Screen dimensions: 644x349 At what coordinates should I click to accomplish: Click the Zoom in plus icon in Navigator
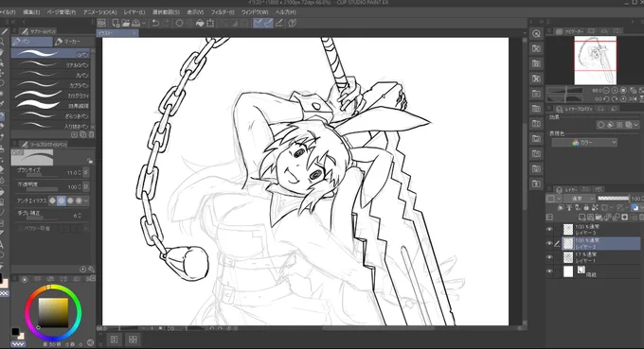click(x=615, y=90)
